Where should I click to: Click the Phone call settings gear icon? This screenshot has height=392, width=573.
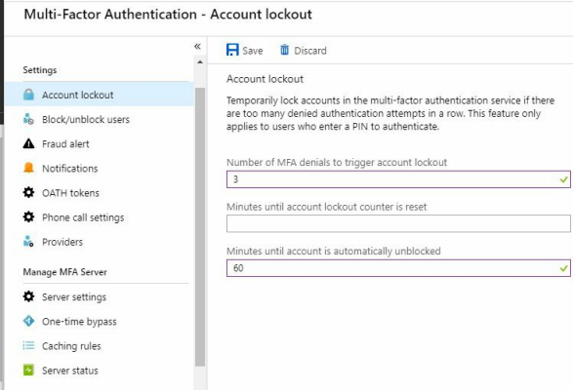click(x=28, y=217)
